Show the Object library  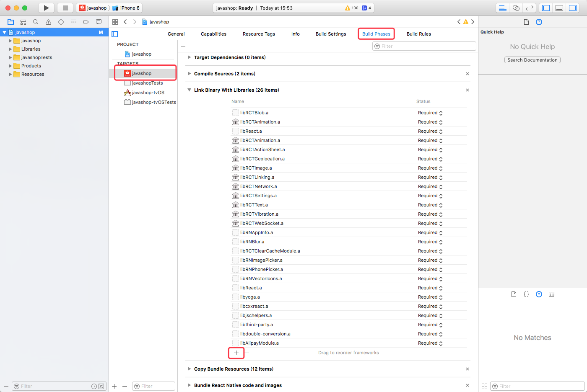pyautogui.click(x=539, y=294)
